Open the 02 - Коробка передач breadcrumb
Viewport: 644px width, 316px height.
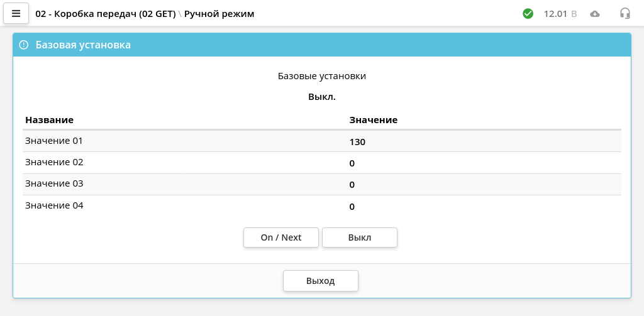pos(106,14)
